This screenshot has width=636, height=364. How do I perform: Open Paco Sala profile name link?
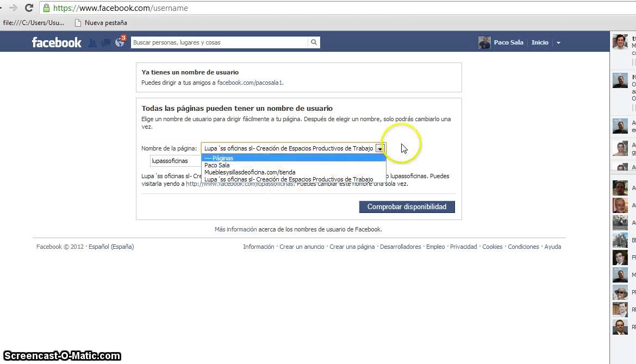[x=508, y=42]
